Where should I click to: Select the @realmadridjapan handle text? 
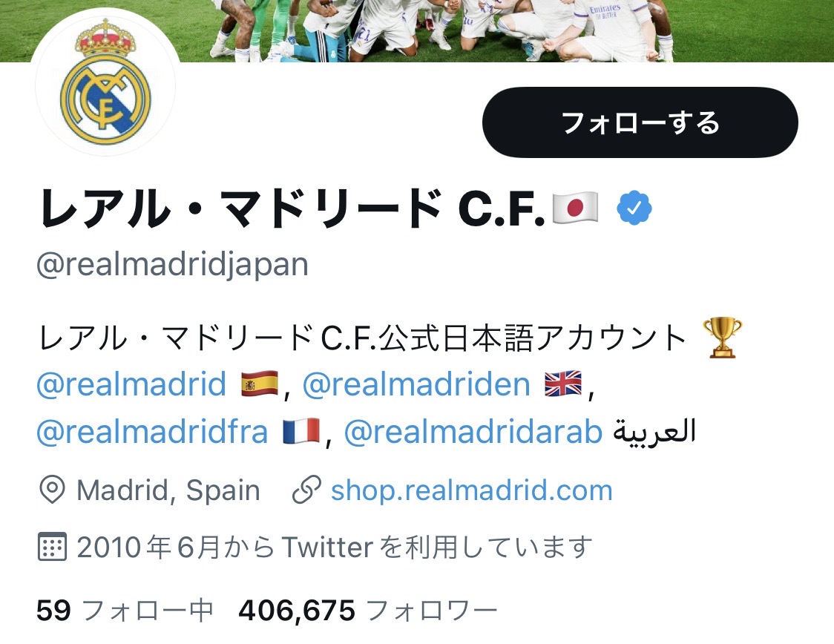click(172, 264)
